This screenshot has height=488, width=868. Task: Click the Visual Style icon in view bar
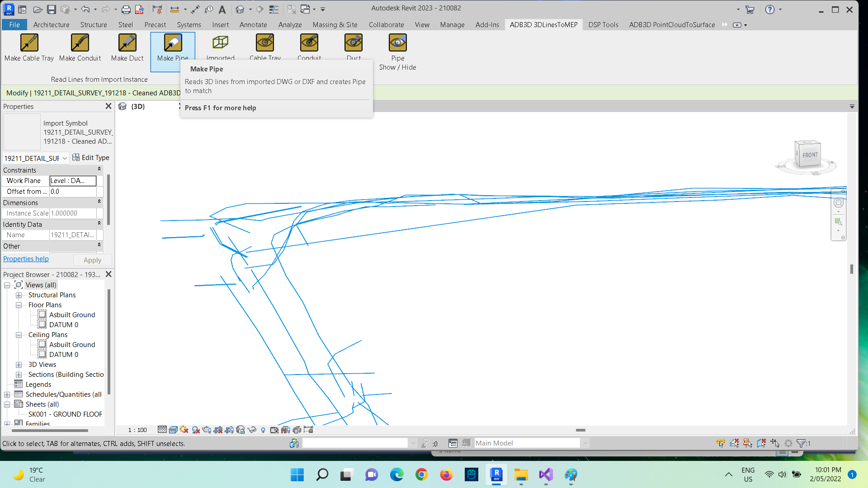pos(173,430)
